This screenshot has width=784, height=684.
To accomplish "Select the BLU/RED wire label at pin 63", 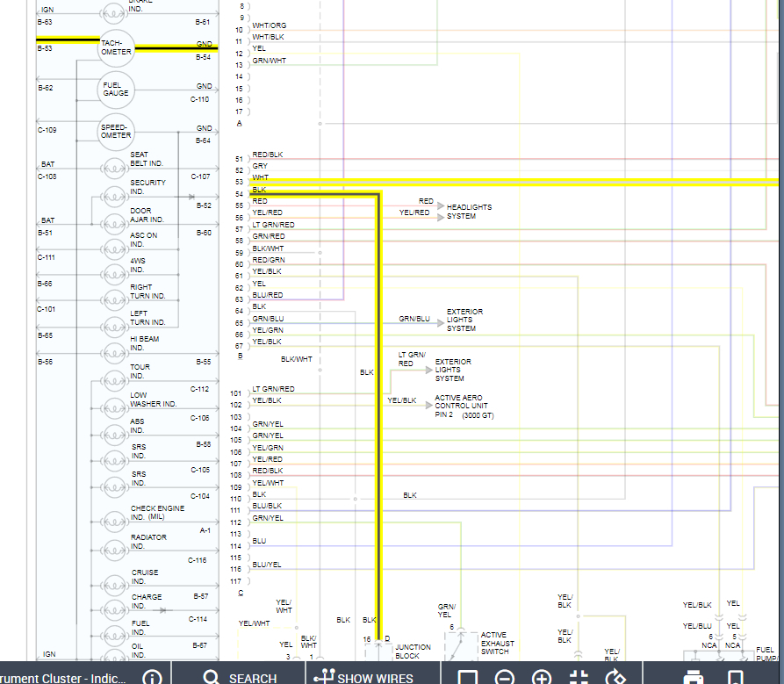I will click(x=268, y=295).
